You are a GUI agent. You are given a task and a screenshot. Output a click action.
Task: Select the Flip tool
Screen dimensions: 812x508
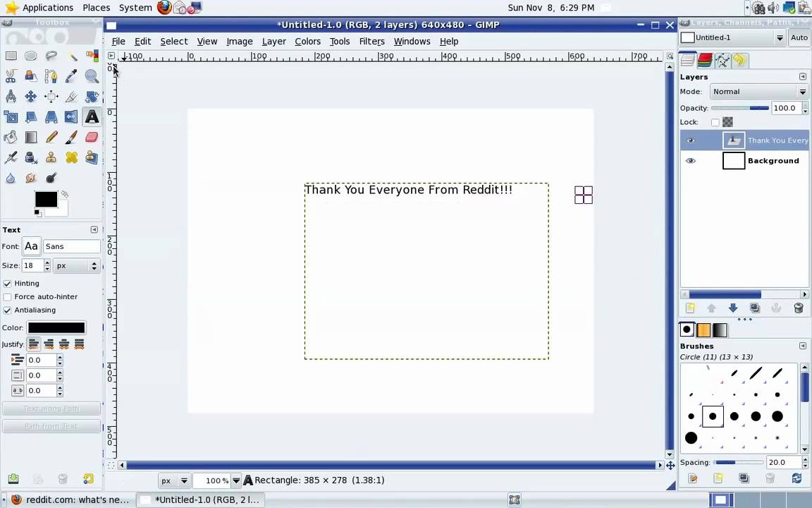coord(71,116)
